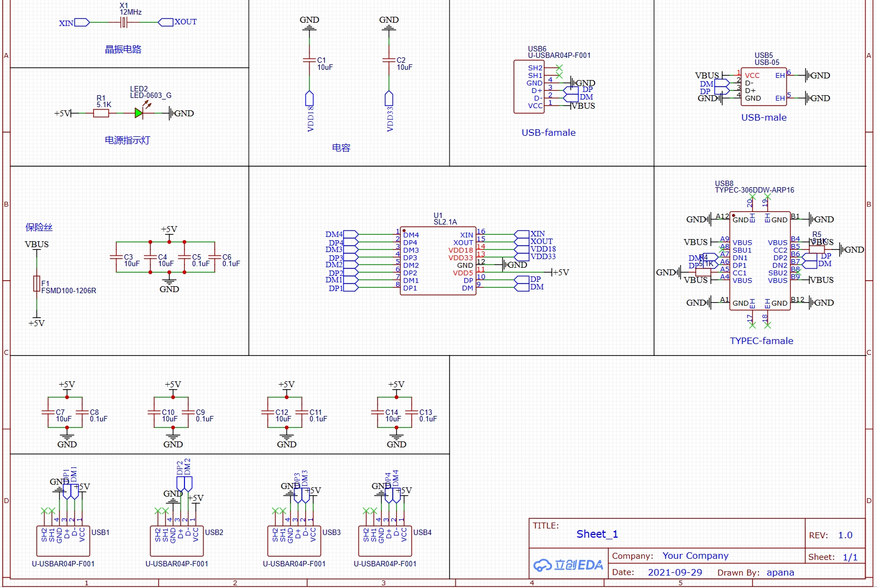Click the 'TYPEC-famale' section label
The height and width of the screenshot is (588, 877).
tap(761, 341)
